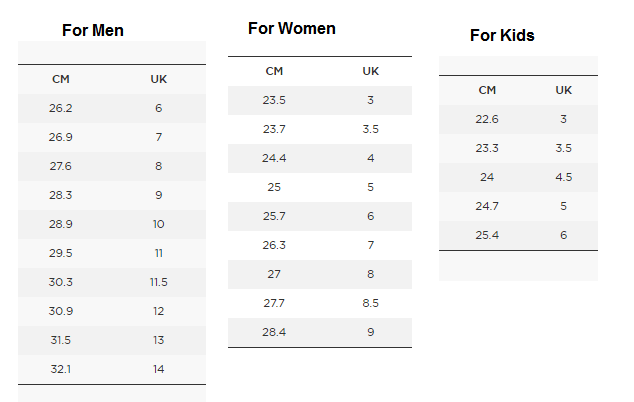The height and width of the screenshot is (402, 634).
Task: Select men's CM column header
Action: 60,79
